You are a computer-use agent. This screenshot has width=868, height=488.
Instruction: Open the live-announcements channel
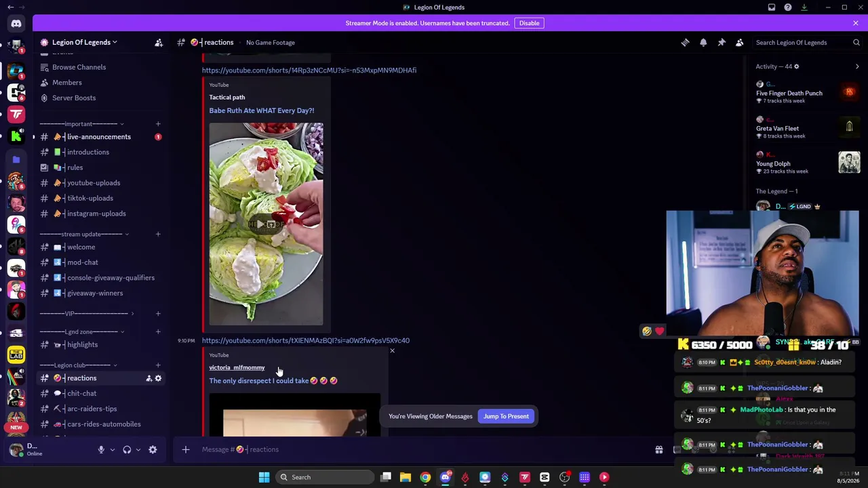[x=99, y=137]
